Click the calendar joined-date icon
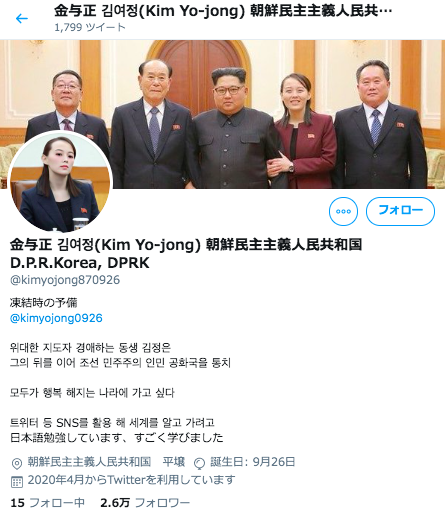 tap(17, 482)
